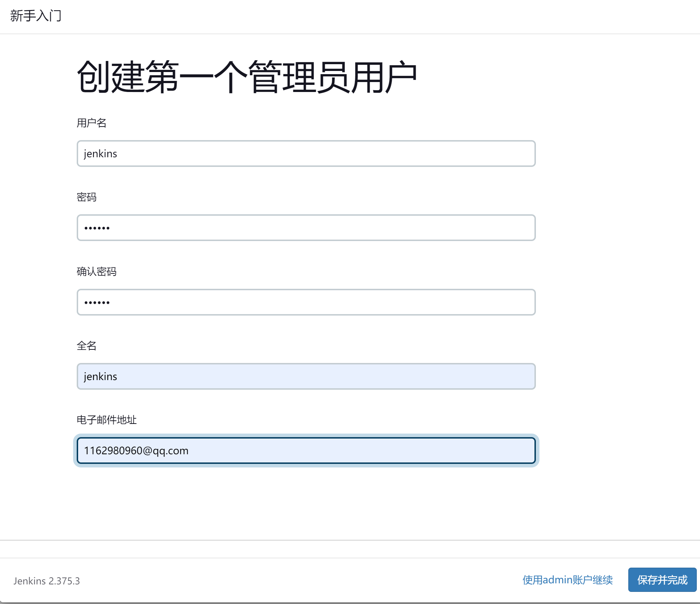Click the 电子邮件地址 label
The width and height of the screenshot is (700, 604).
106,420
